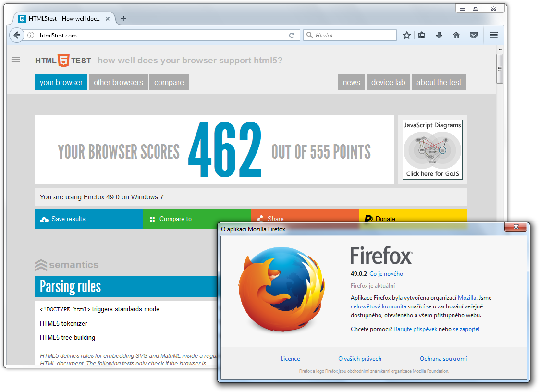Open the HTML5test site sidebar menu
Viewport: 539px width, 392px height.
15,60
